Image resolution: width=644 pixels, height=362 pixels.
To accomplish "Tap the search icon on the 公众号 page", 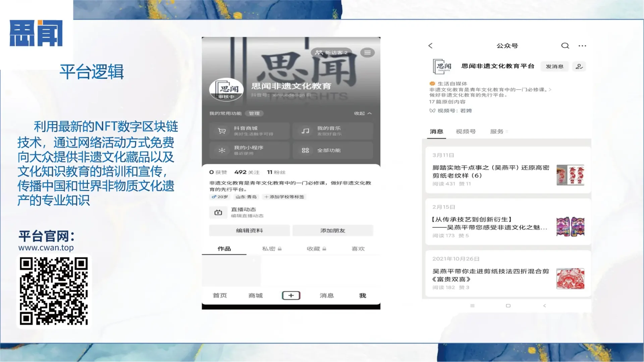I will pyautogui.click(x=565, y=46).
